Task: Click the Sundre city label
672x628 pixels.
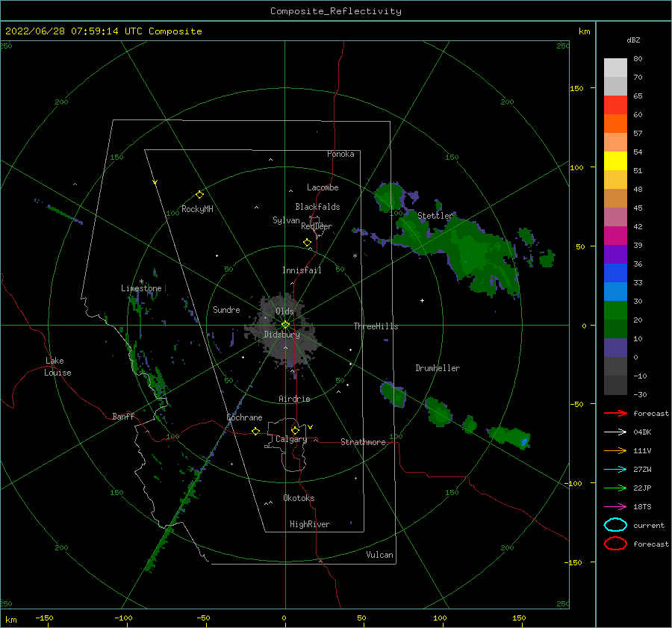Action: coord(226,309)
